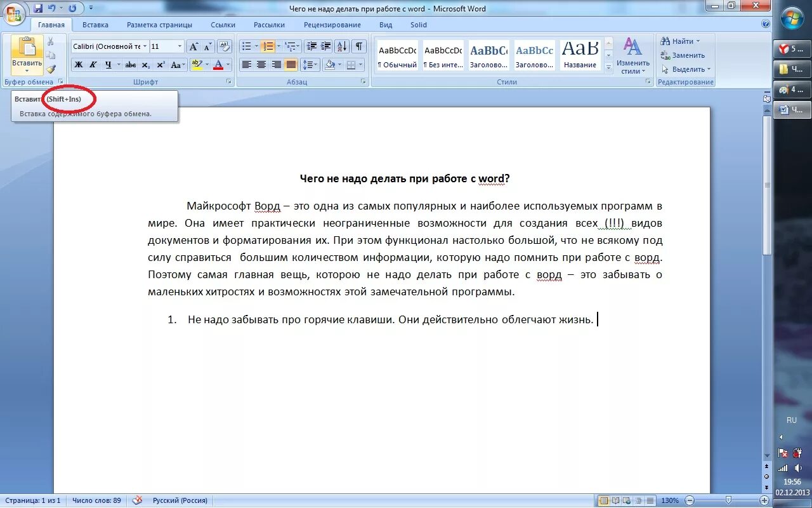This screenshot has height=508, width=812.
Task: Apply superscript formatting
Action: pyautogui.click(x=160, y=65)
